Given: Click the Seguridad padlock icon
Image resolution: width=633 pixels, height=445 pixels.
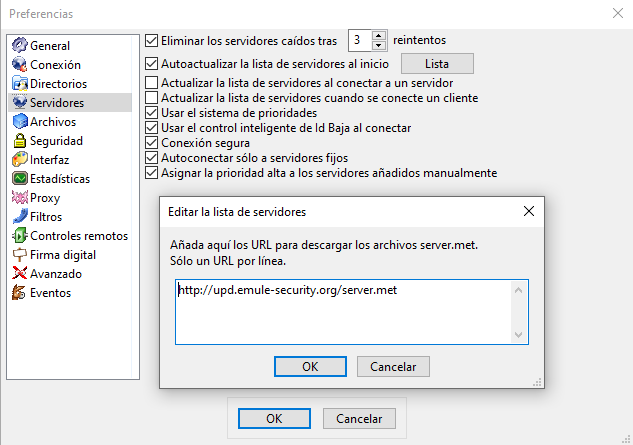Looking at the screenshot, I should pos(19,141).
